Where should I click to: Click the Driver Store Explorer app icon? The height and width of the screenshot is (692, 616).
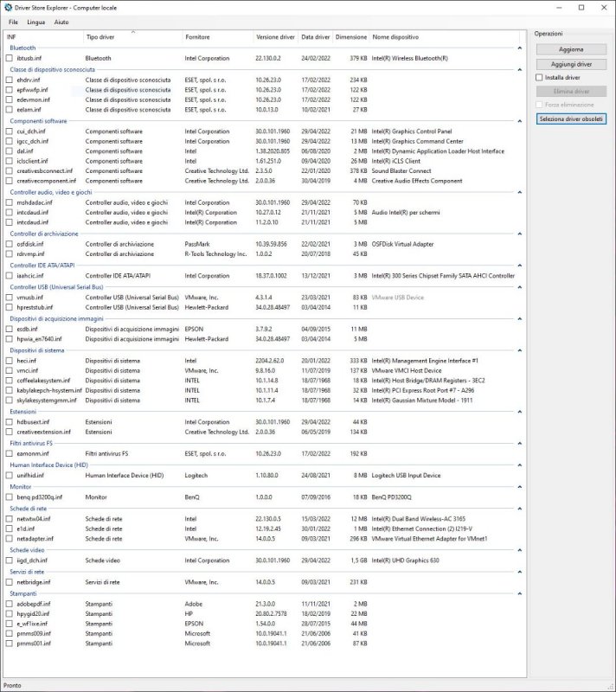click(x=8, y=8)
